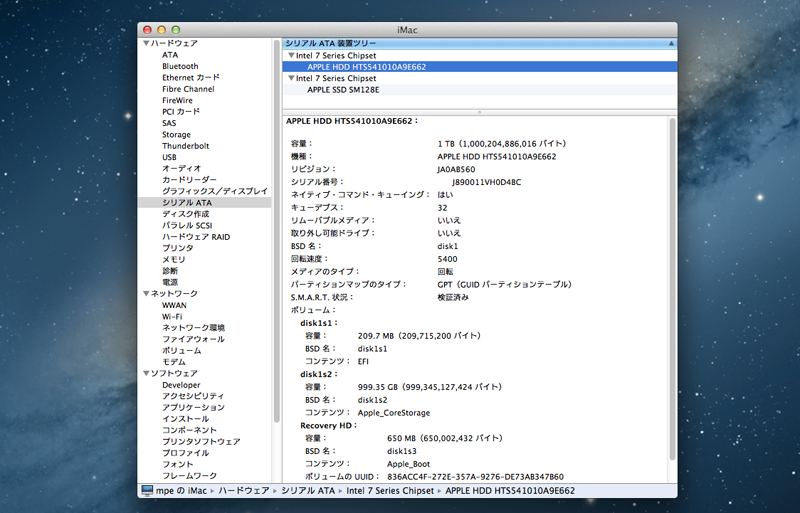Show the Wi-Fi network information
This screenshot has width=800, height=513.
pyautogui.click(x=172, y=316)
